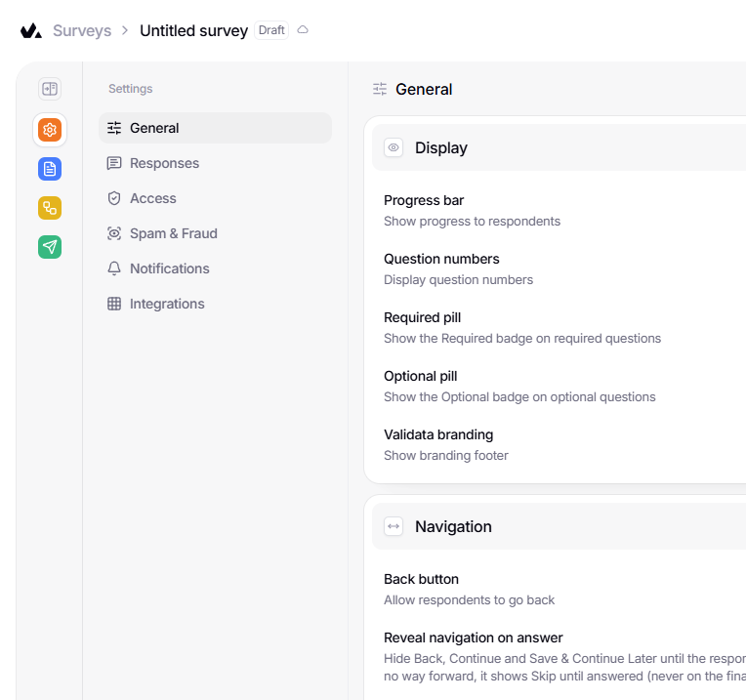The height and width of the screenshot is (700, 746).
Task: Click the Draft status badge
Action: click(271, 30)
